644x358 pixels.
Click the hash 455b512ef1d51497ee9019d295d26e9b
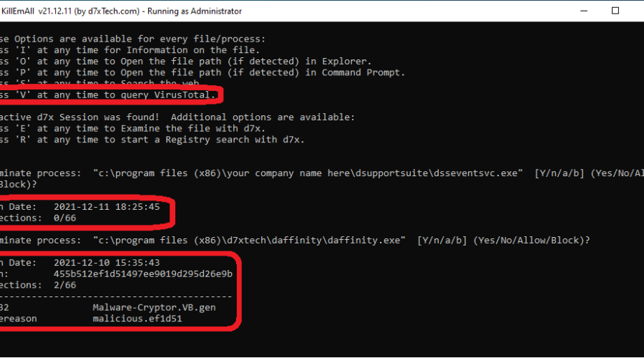143,274
